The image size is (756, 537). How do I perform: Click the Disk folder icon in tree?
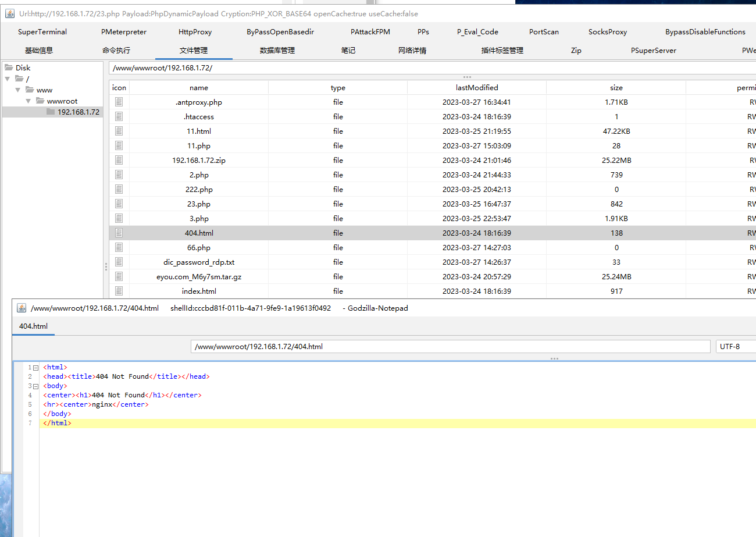click(x=9, y=67)
